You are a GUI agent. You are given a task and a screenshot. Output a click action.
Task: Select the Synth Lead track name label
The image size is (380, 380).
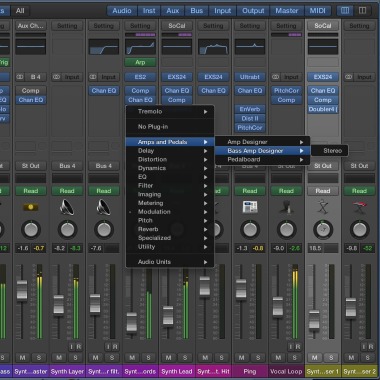pos(177,371)
